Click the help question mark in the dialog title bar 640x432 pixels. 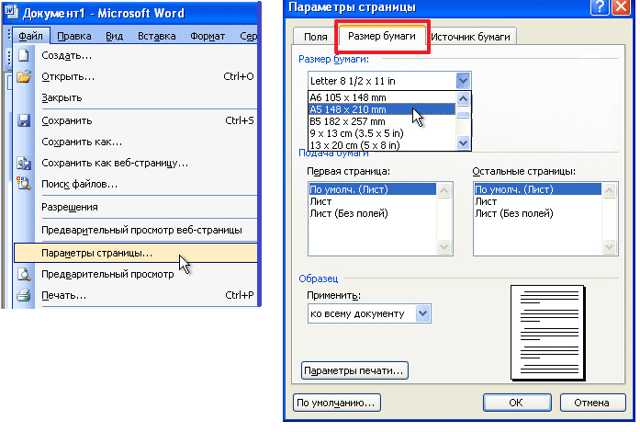[599, 7]
